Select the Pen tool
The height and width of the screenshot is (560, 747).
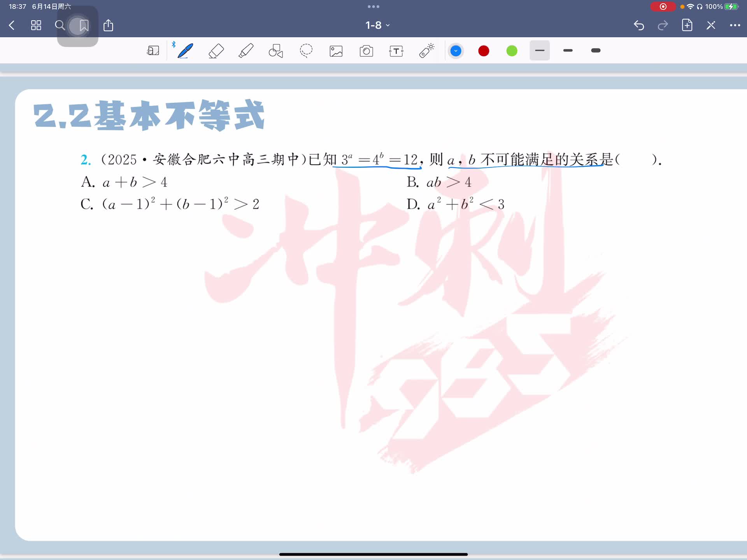(185, 51)
